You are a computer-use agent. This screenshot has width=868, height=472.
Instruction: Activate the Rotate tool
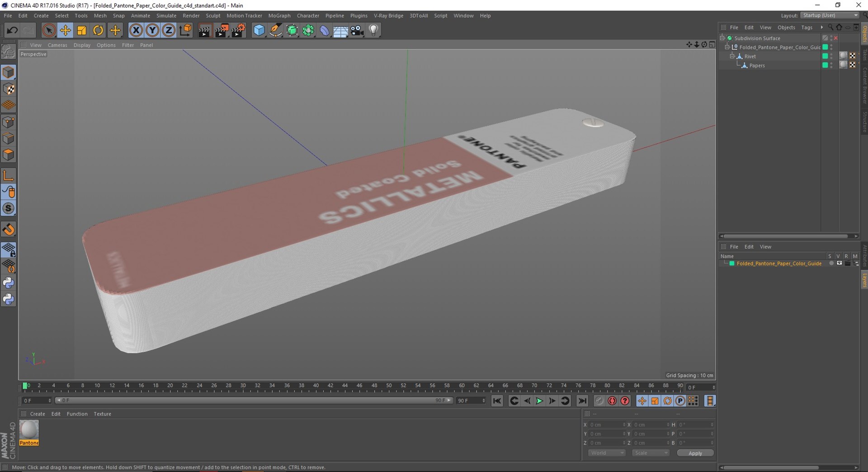coord(98,30)
